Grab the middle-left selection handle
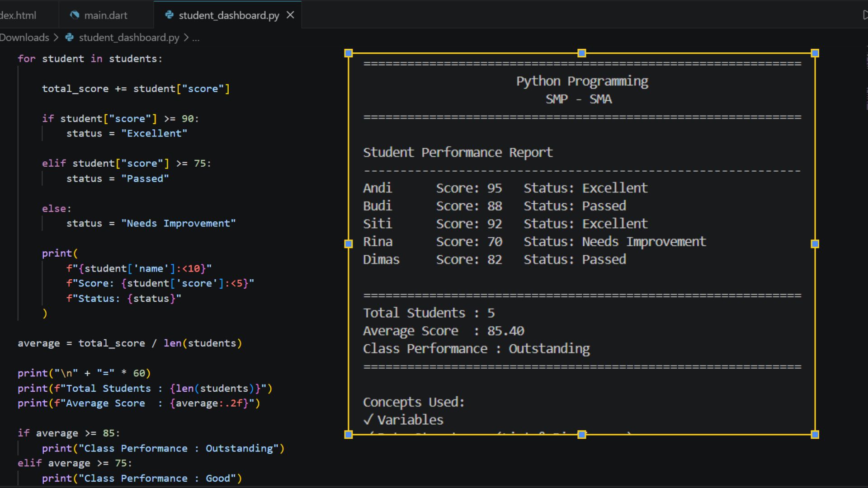Viewport: 868px width, 488px height. coord(348,244)
